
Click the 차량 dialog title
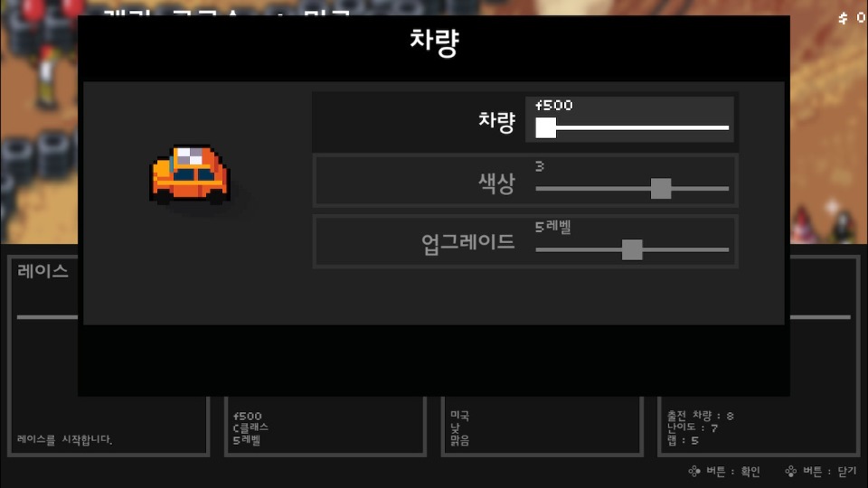pos(434,42)
